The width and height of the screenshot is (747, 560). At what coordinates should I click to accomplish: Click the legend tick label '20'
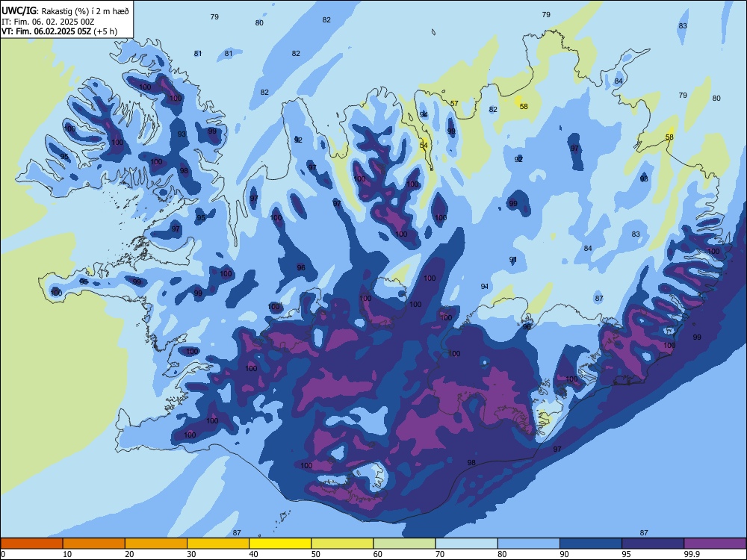[129, 554]
